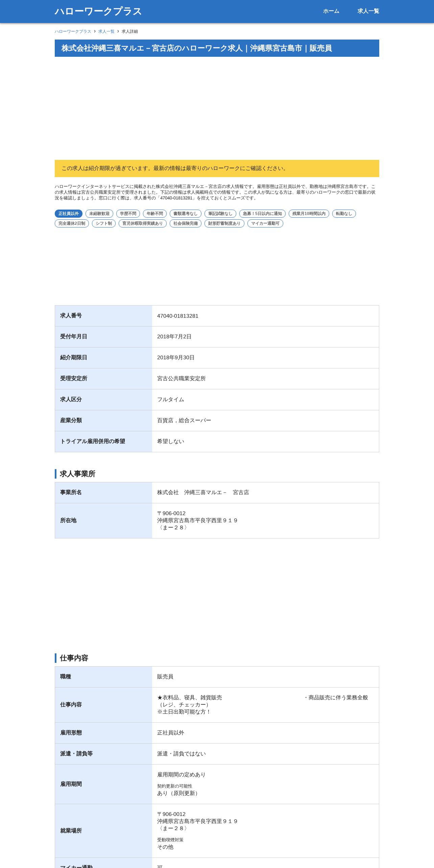Image resolution: width=434 pixels, height=868 pixels.
Task: Click job number value 47040-01813281
Action: pyautogui.click(x=178, y=316)
